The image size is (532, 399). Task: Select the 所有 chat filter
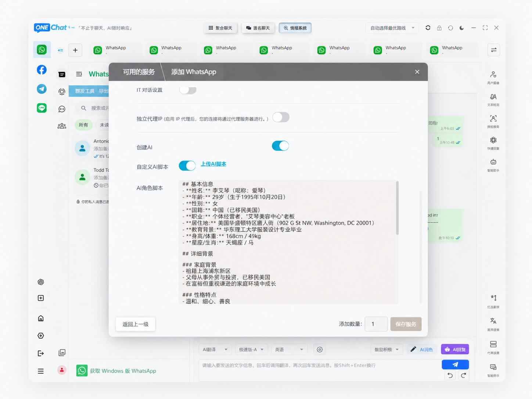[x=83, y=125]
